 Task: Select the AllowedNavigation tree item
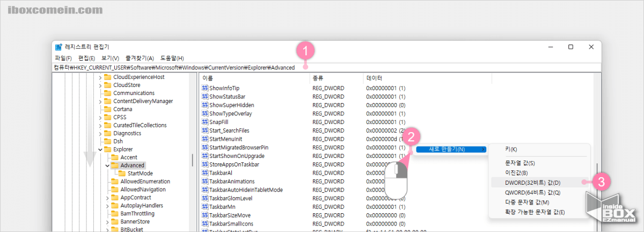[143, 190]
